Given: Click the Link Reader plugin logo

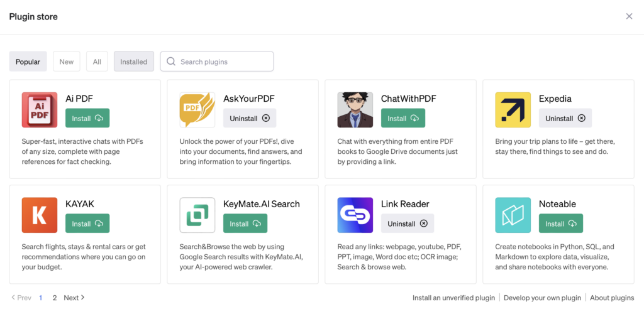Looking at the screenshot, I should point(355,215).
